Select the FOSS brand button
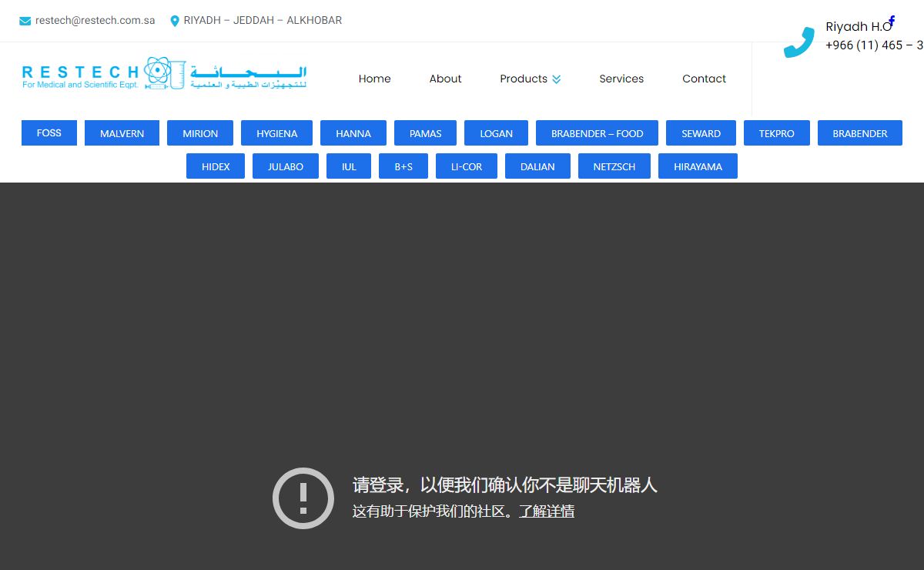Image resolution: width=924 pixels, height=570 pixels. 49,132
